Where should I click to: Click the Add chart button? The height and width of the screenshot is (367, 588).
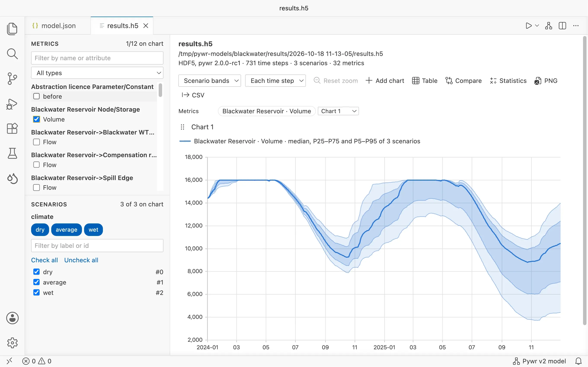(x=385, y=81)
